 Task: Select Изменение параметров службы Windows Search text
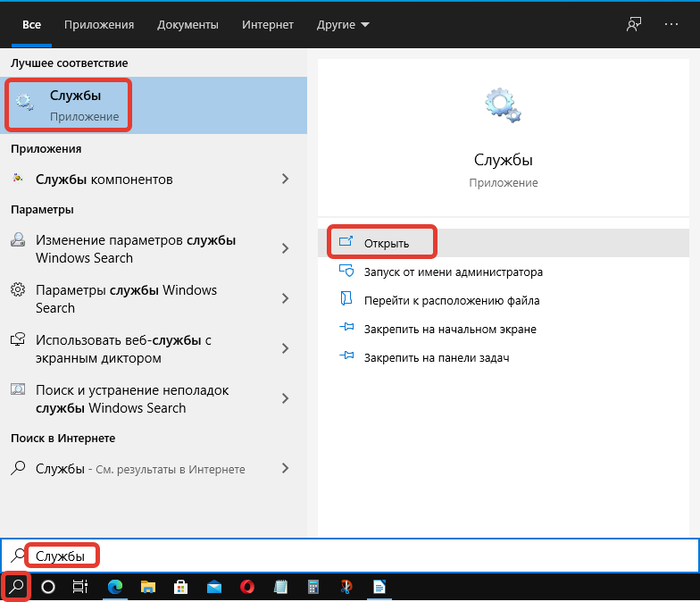(136, 248)
